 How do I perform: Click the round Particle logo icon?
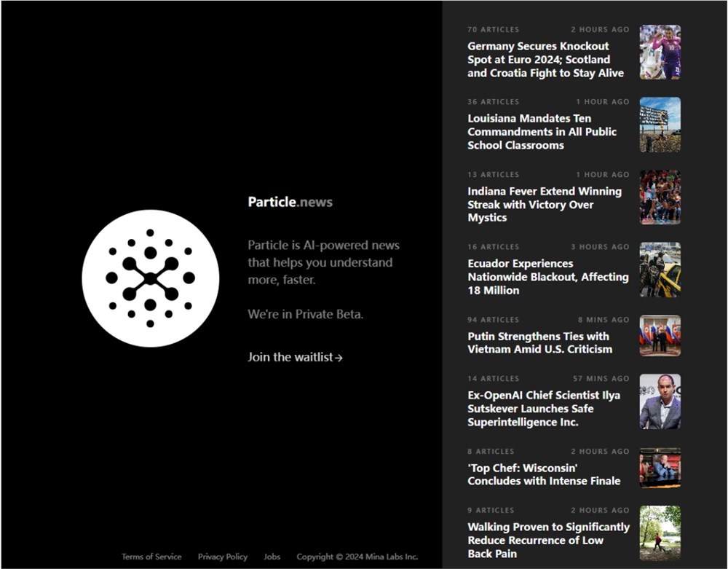tap(151, 278)
